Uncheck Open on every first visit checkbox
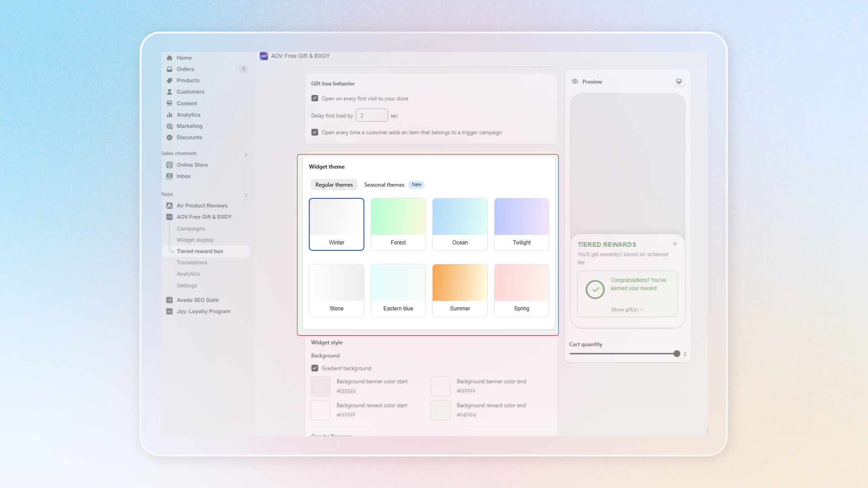 (x=315, y=98)
